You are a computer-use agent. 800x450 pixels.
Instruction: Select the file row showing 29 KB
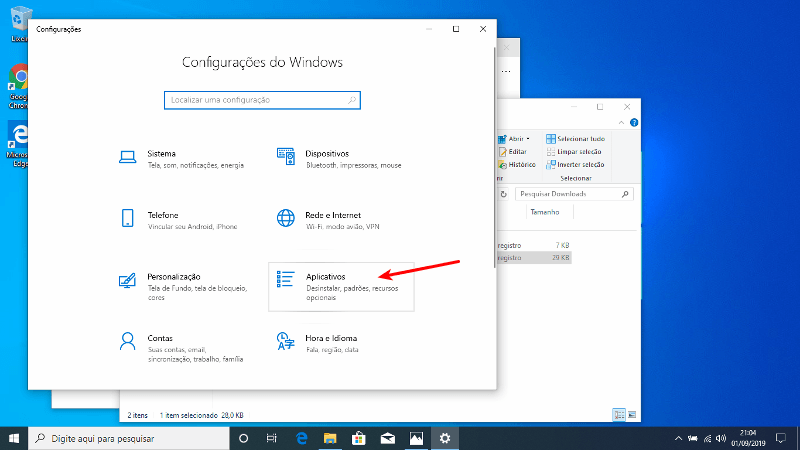tap(534, 258)
